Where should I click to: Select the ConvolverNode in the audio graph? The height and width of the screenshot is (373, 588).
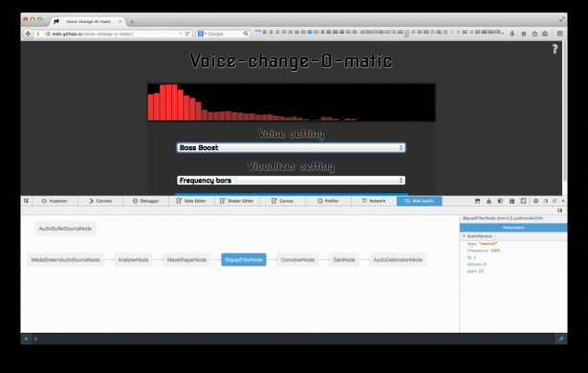coord(297,260)
